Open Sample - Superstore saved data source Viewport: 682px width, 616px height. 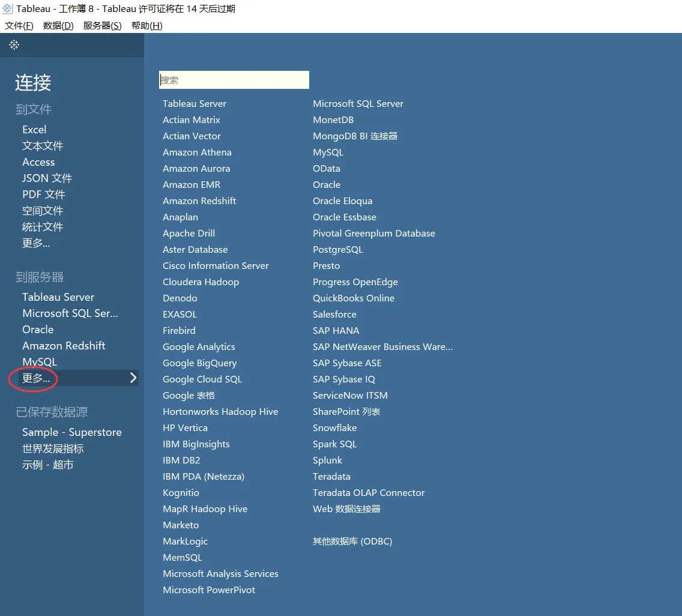pos(72,432)
